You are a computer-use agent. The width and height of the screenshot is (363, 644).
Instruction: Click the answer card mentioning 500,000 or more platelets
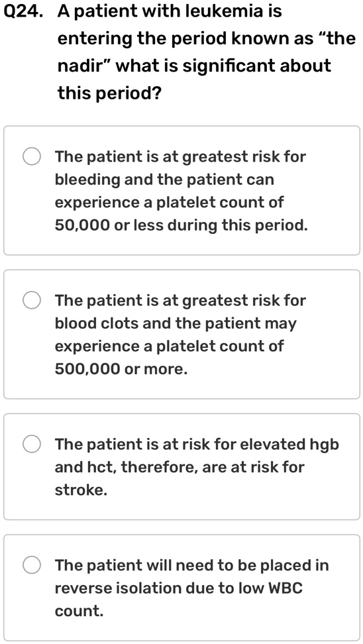tap(181, 335)
